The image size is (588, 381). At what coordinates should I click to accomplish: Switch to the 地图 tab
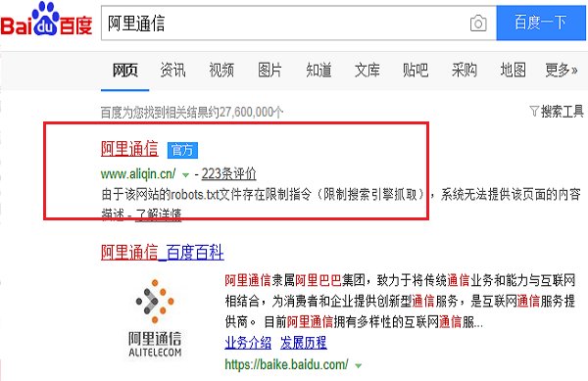(x=513, y=71)
